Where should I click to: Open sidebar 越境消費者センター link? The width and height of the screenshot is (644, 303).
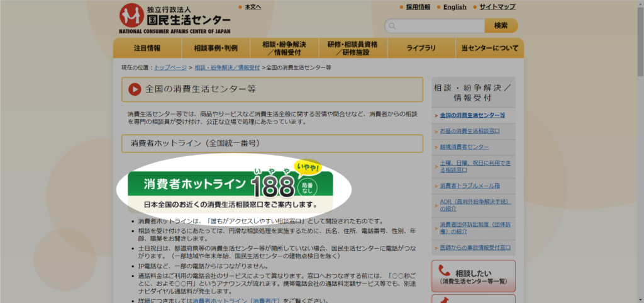click(464, 147)
